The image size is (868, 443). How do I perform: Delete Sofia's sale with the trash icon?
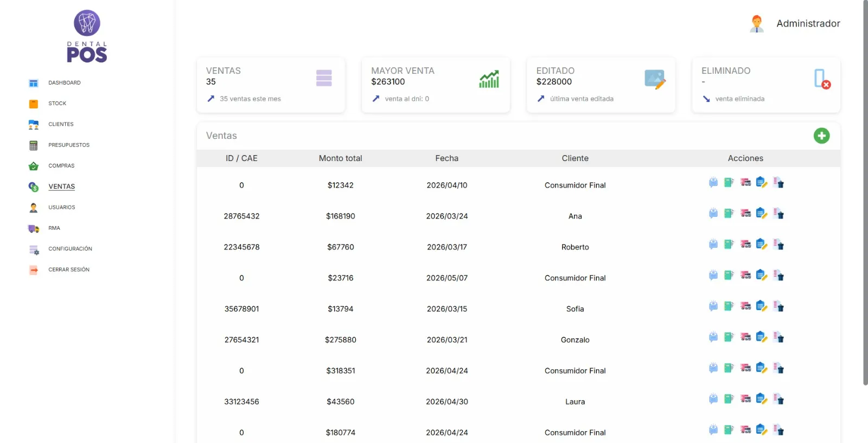click(778, 306)
